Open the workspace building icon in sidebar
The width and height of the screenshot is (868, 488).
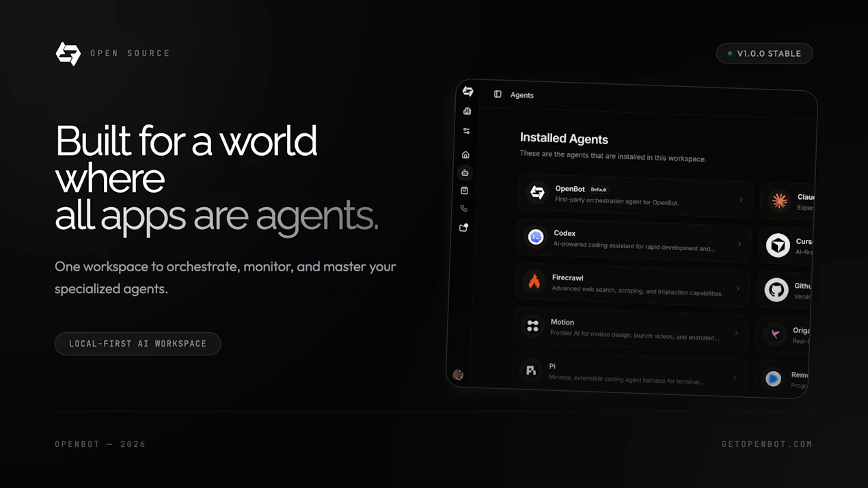(x=467, y=111)
